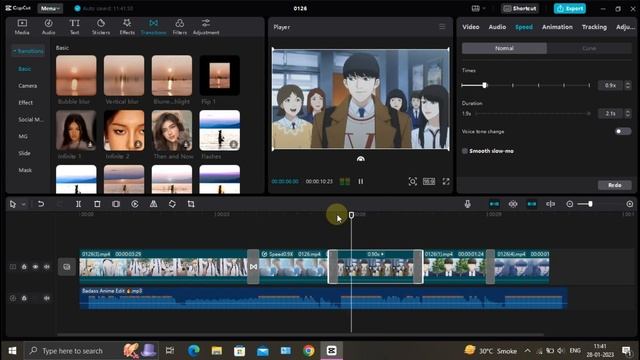The height and width of the screenshot is (360, 640).
Task: Click the crop tool icon
Action: pos(191,204)
